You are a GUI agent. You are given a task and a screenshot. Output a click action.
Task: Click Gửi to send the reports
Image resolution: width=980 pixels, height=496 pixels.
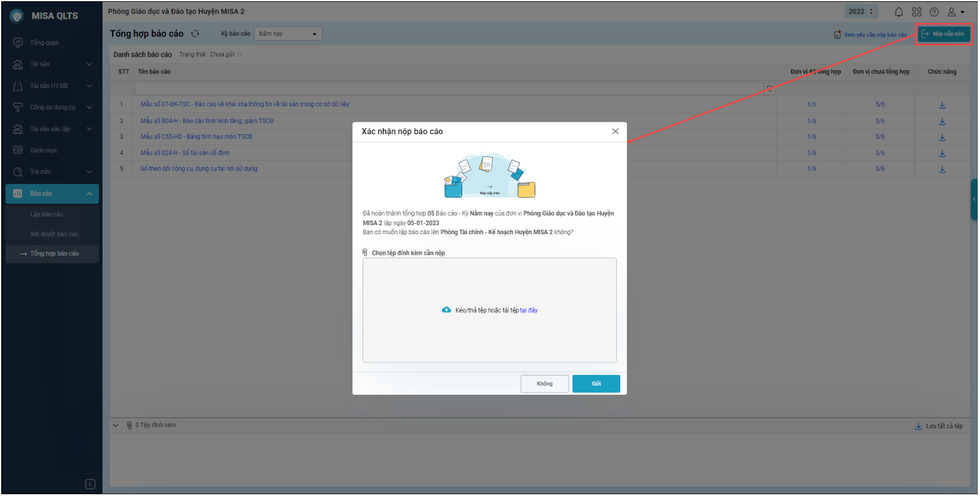[596, 384]
